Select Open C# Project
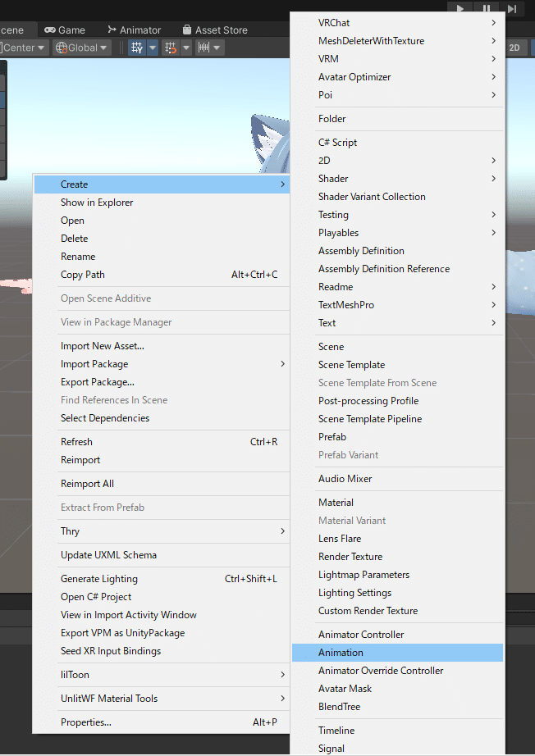 (x=162, y=597)
